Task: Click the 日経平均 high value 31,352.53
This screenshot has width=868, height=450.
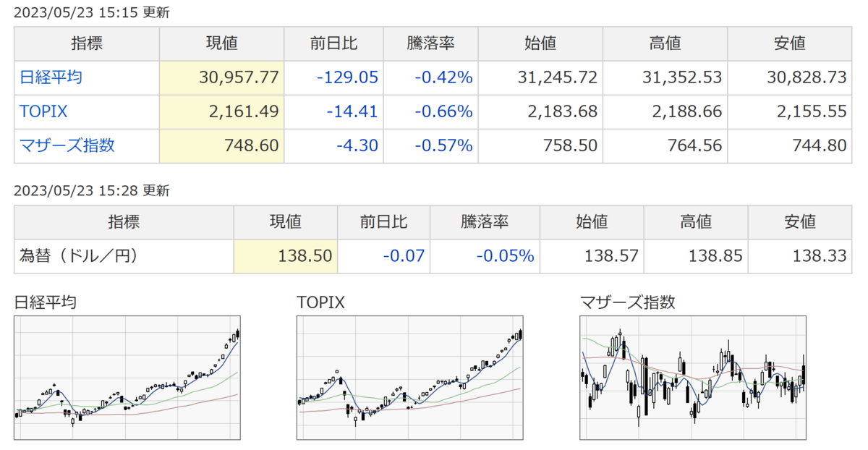Action: 681,77
